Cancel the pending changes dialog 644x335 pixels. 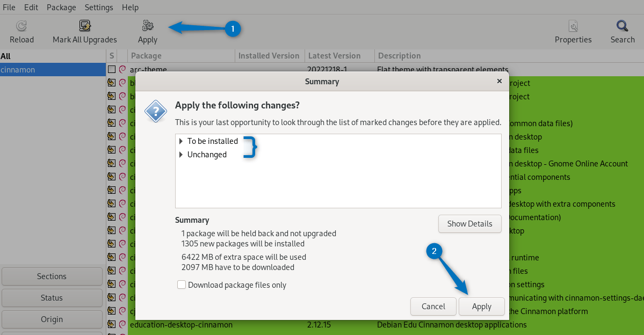coord(433,307)
